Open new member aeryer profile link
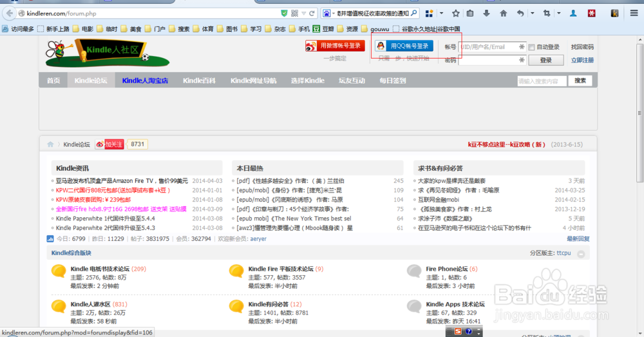Image resolution: width=644 pixels, height=337 pixels. [x=258, y=239]
